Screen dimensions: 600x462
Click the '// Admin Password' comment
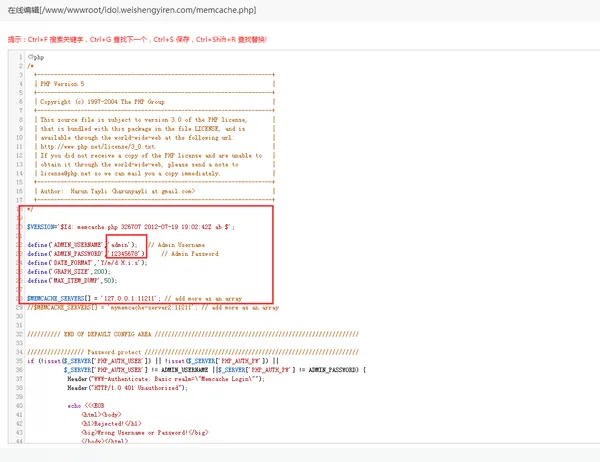coord(190,254)
